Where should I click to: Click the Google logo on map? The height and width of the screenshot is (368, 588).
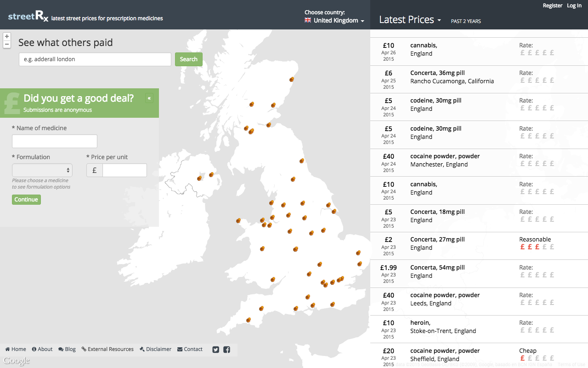(x=17, y=361)
